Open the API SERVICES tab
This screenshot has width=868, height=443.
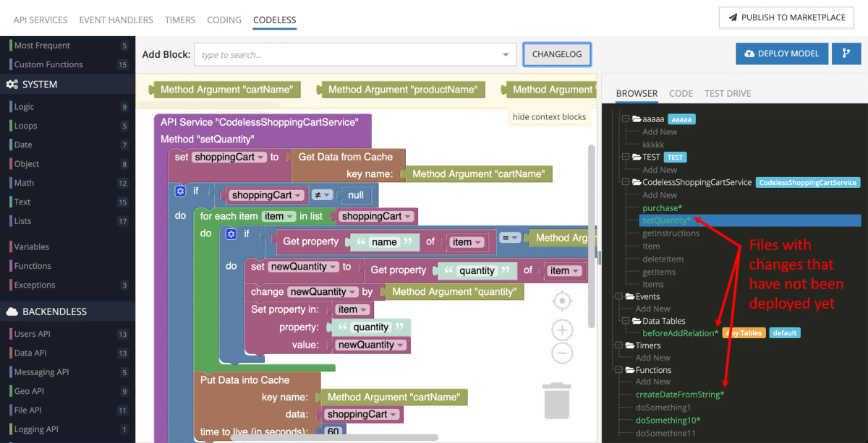point(40,20)
